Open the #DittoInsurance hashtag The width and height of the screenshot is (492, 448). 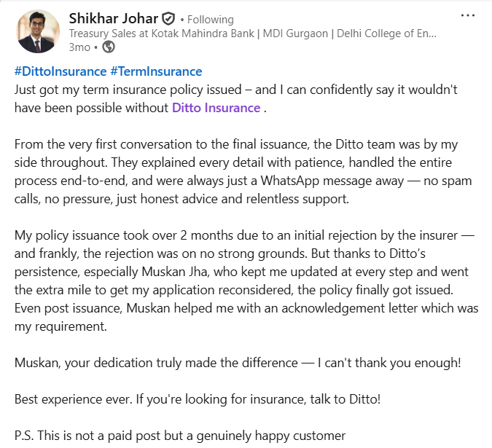tap(60, 71)
